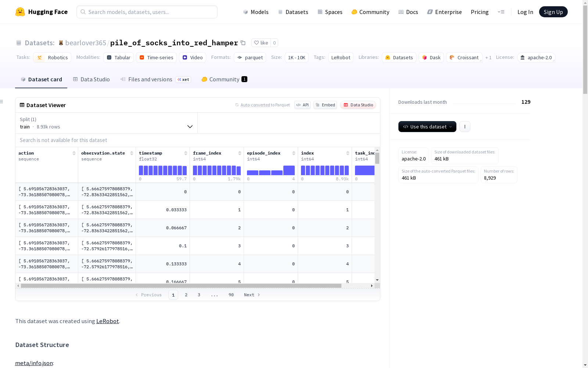Select the Video modality tag
The height and width of the screenshot is (368, 588).
(193, 57)
